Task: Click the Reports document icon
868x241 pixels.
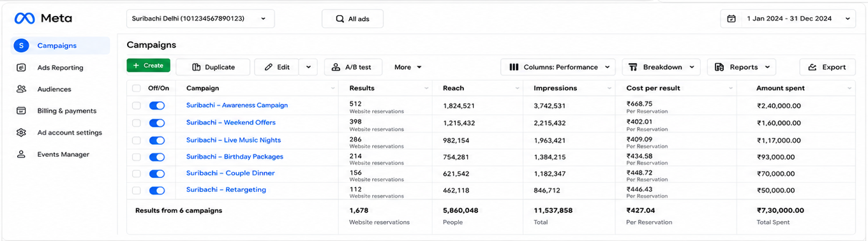Action: coord(719,67)
